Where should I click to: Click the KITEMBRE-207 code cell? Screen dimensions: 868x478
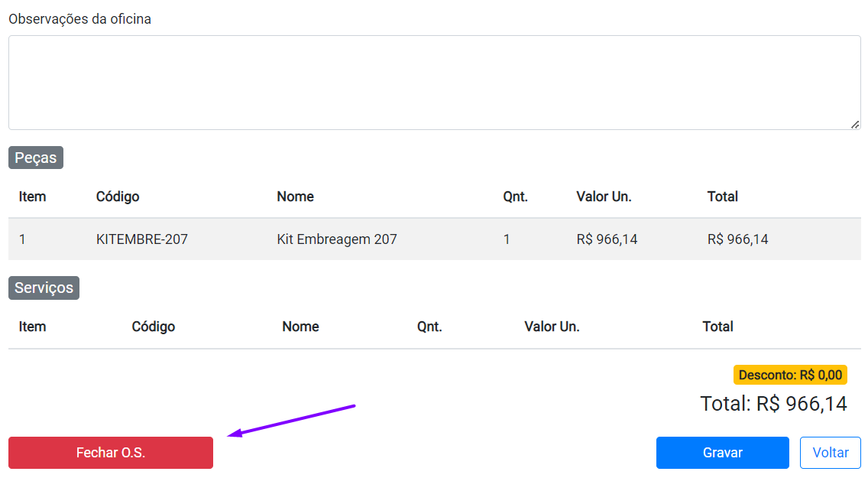click(x=142, y=239)
